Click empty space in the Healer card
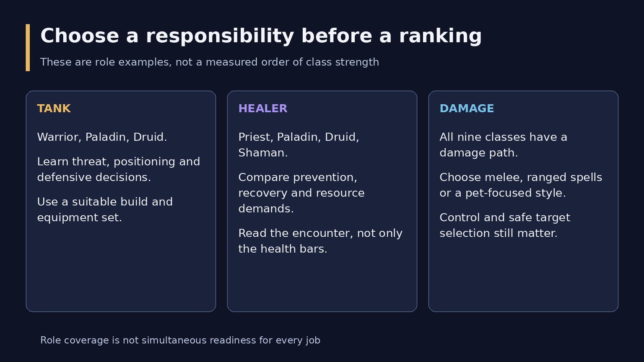Screen dimensions: 644x362 click(322, 285)
